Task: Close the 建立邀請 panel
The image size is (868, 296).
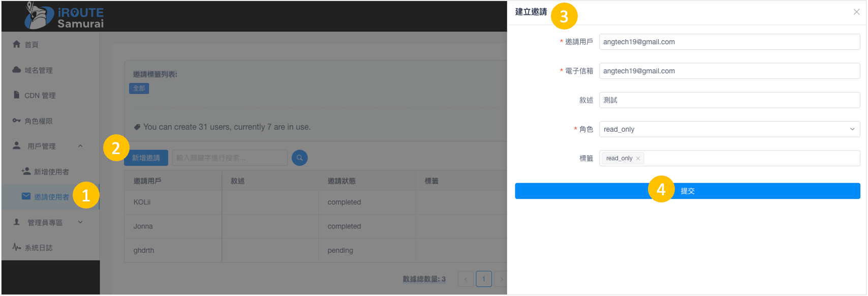Action: click(856, 12)
